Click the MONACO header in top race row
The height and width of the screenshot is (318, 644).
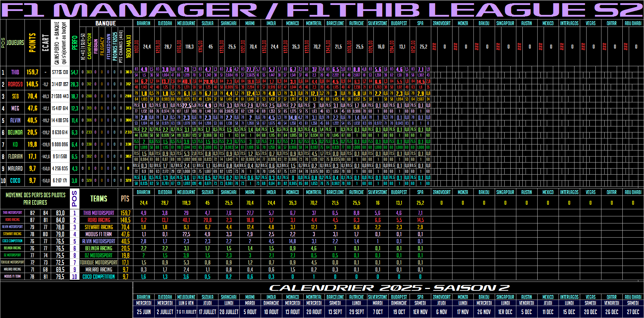pyautogui.click(x=293, y=23)
